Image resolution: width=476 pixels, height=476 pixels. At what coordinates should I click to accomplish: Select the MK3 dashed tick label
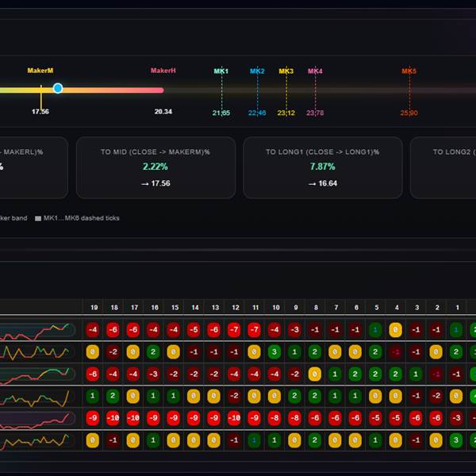coord(286,71)
